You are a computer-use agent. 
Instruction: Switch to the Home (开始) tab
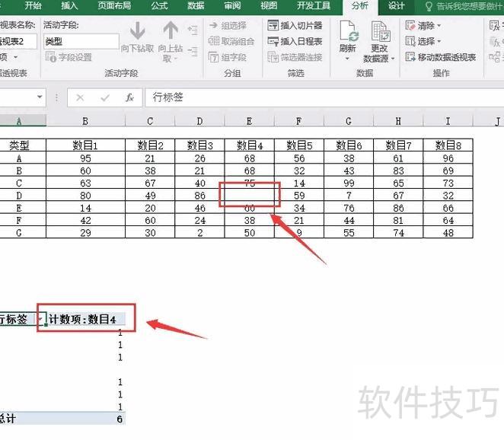coord(33,6)
